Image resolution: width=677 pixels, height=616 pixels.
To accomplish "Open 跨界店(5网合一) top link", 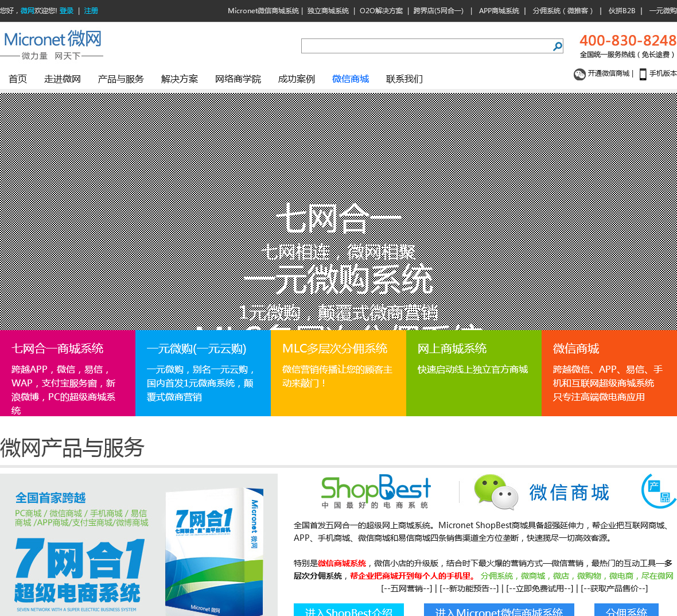I will coord(438,11).
